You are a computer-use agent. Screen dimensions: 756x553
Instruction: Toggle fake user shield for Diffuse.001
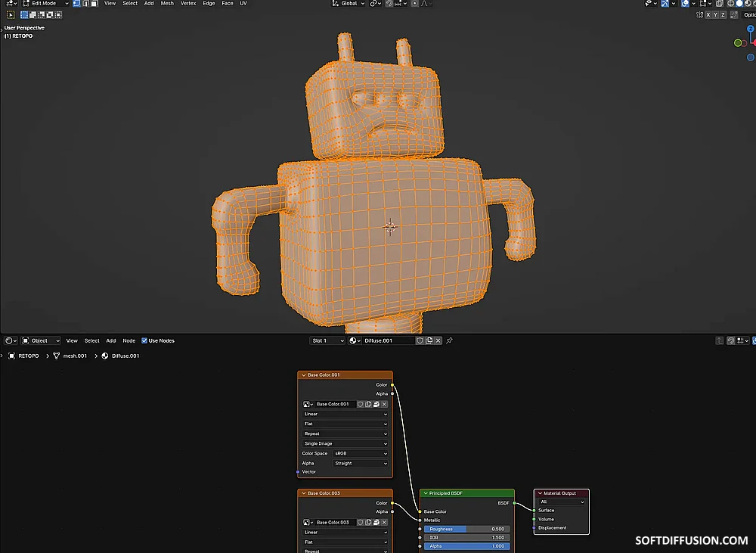420,340
